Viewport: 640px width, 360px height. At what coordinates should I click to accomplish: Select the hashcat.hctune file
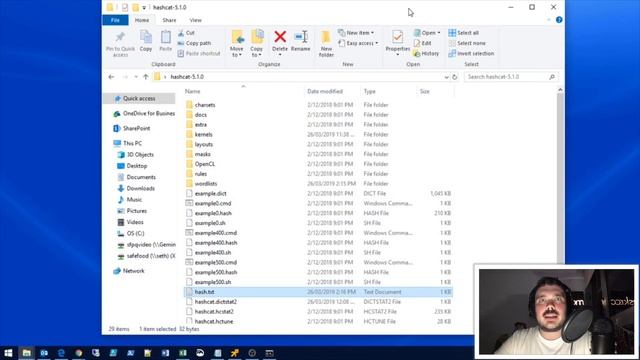[x=213, y=321]
